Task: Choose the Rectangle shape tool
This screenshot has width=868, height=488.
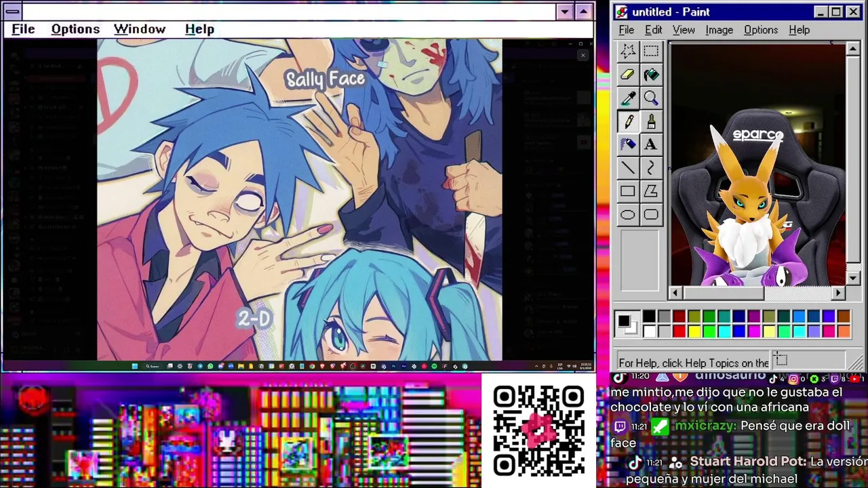Action: coord(628,191)
